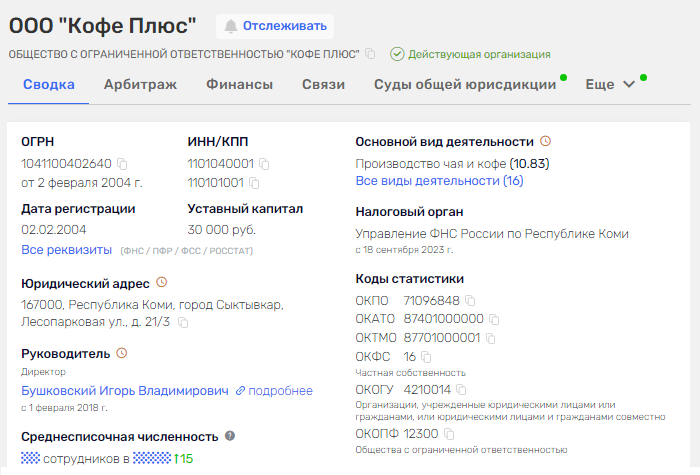The height and width of the screenshot is (475, 700).
Task: Copy the legal address
Action: [x=183, y=322]
